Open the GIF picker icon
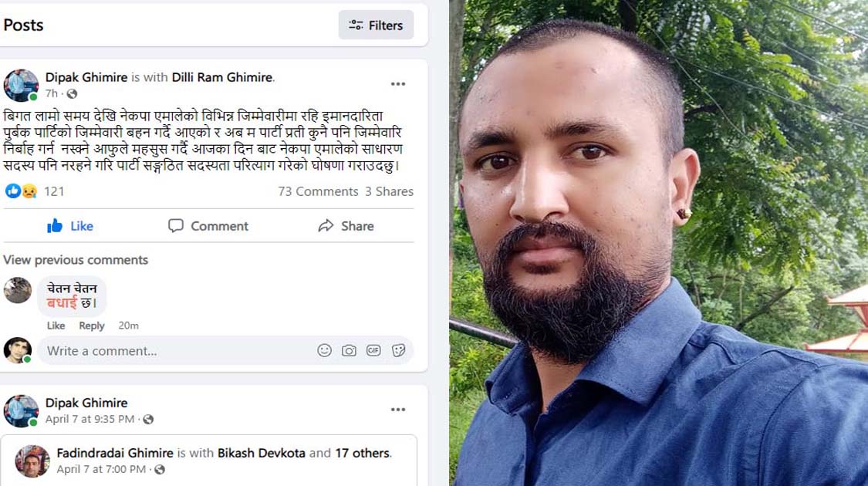Viewport: 868px width, 486px height. [373, 350]
